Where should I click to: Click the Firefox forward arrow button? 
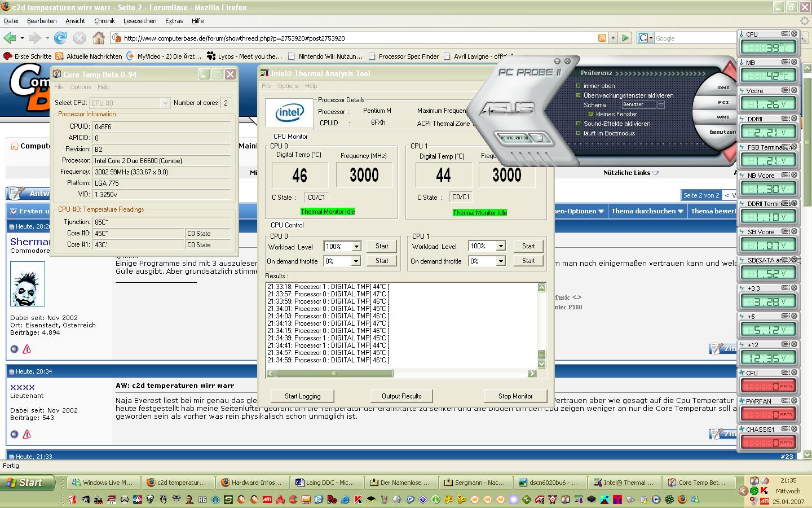coord(34,38)
